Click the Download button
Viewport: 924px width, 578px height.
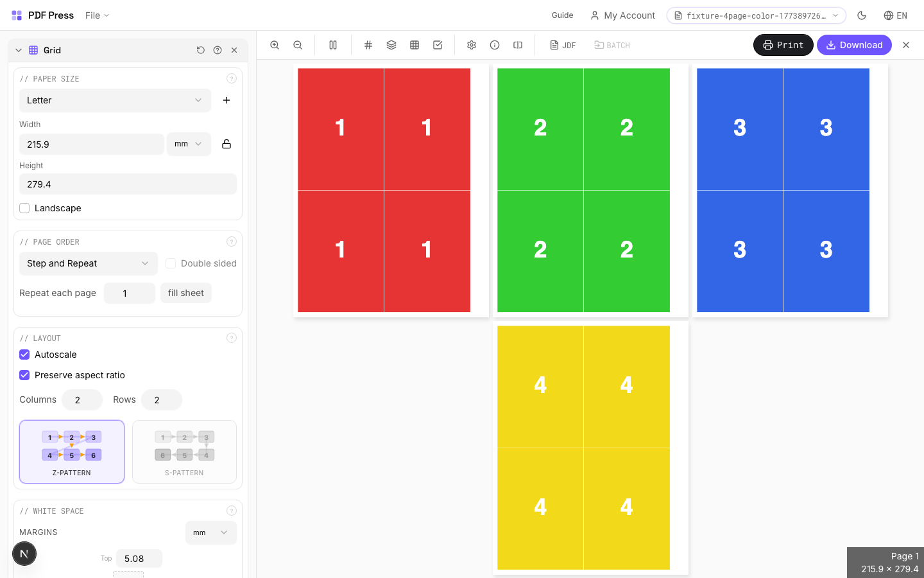click(x=854, y=45)
